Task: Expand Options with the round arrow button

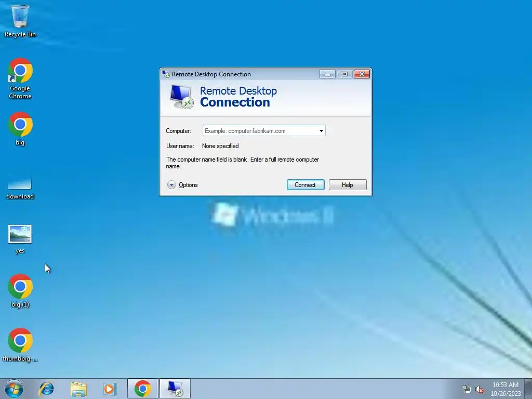Action: click(x=171, y=185)
